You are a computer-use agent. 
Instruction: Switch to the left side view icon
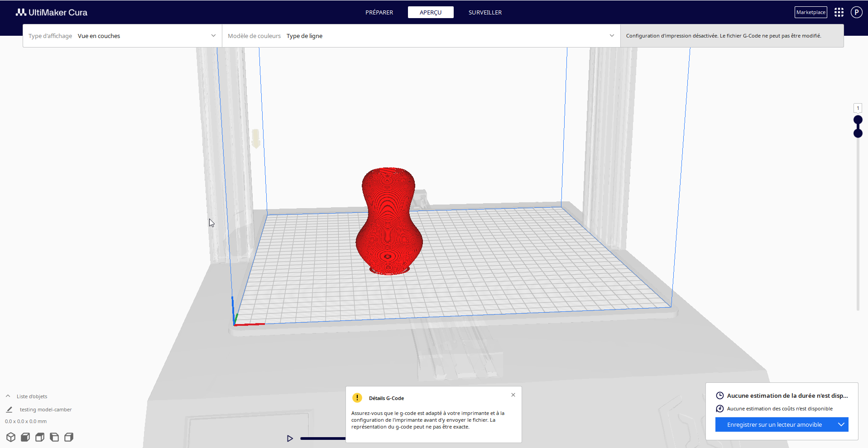[x=54, y=437]
